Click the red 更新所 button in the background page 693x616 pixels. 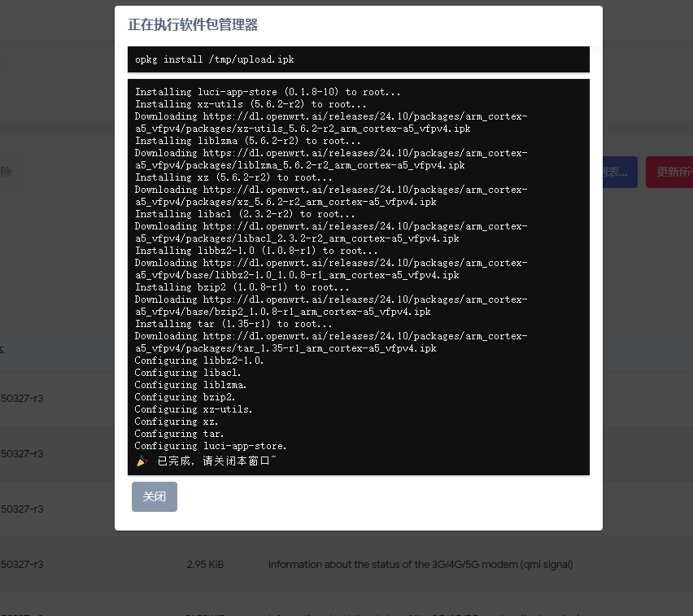point(669,172)
